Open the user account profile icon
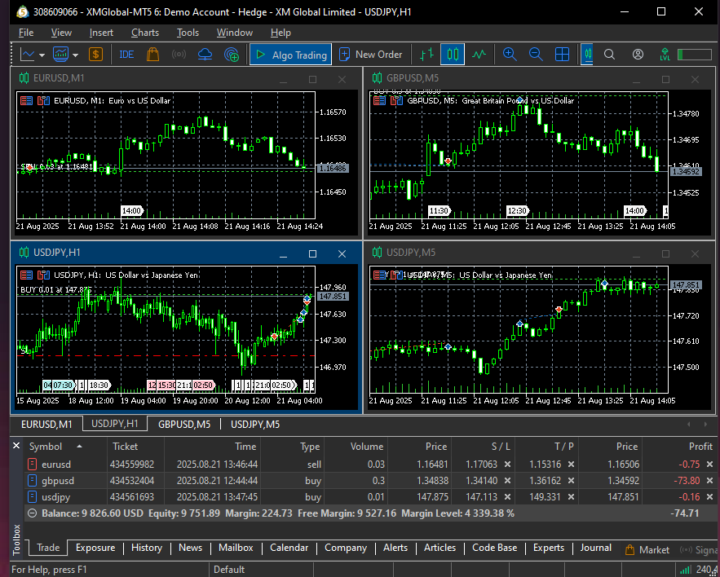This screenshot has height=577, width=720. pos(638,55)
